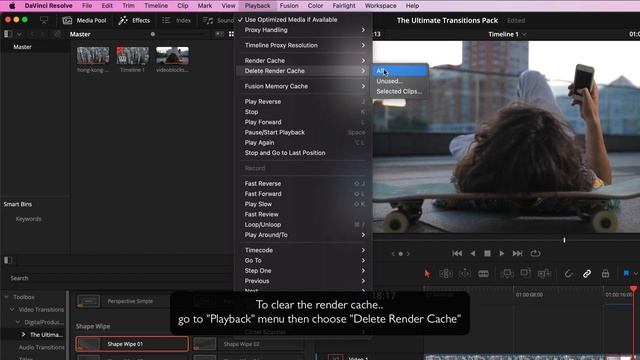Click the Overwrite Clip toolbar icon
Image resolution: width=640 pixels, height=360 pixels.
[525, 273]
